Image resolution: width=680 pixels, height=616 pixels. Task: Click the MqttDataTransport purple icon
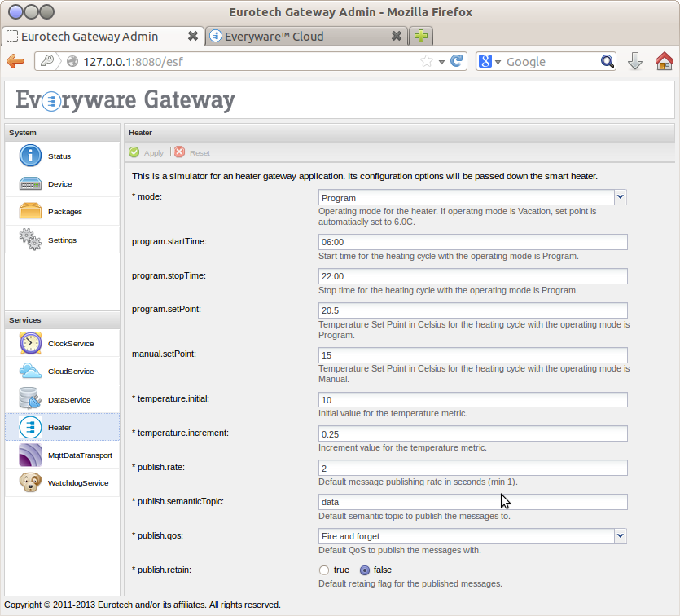tap(30, 455)
